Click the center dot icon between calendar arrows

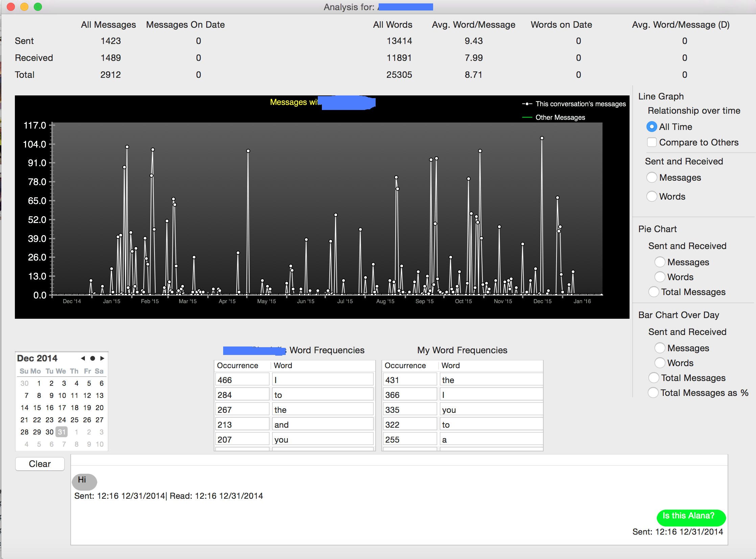(93, 358)
